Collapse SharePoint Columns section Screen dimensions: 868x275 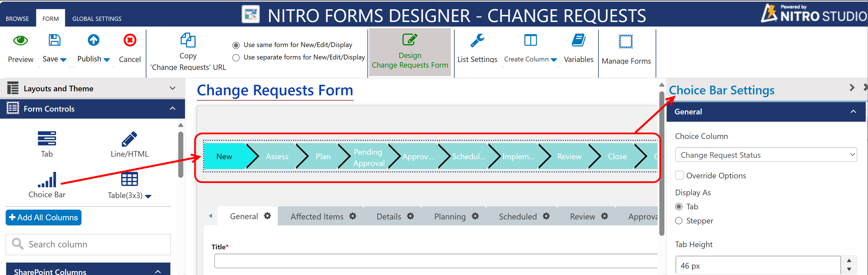point(158,271)
